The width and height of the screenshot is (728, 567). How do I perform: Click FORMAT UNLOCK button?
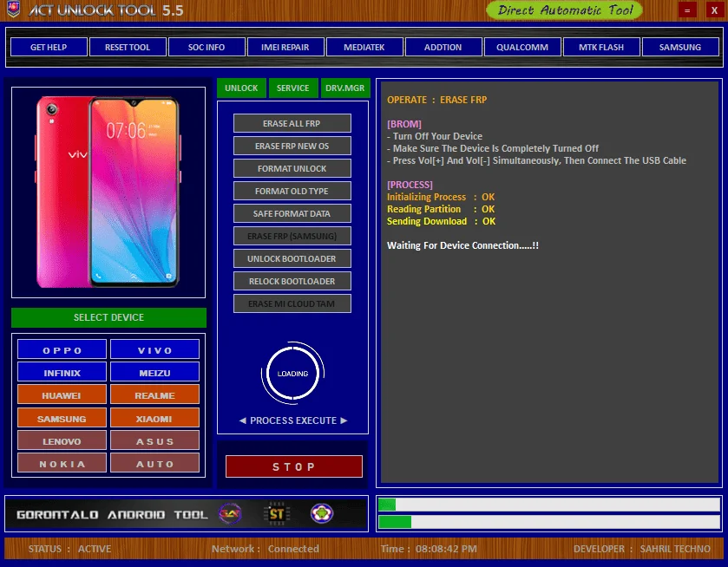coord(292,168)
